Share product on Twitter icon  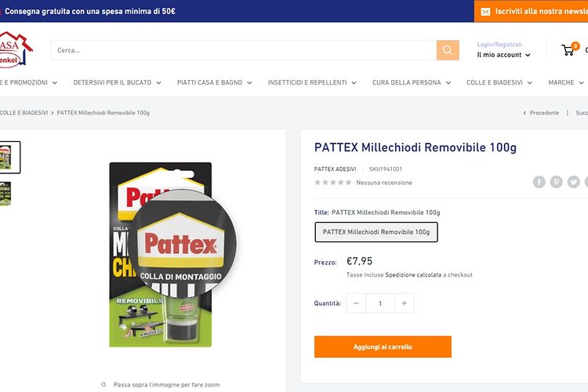(x=573, y=182)
